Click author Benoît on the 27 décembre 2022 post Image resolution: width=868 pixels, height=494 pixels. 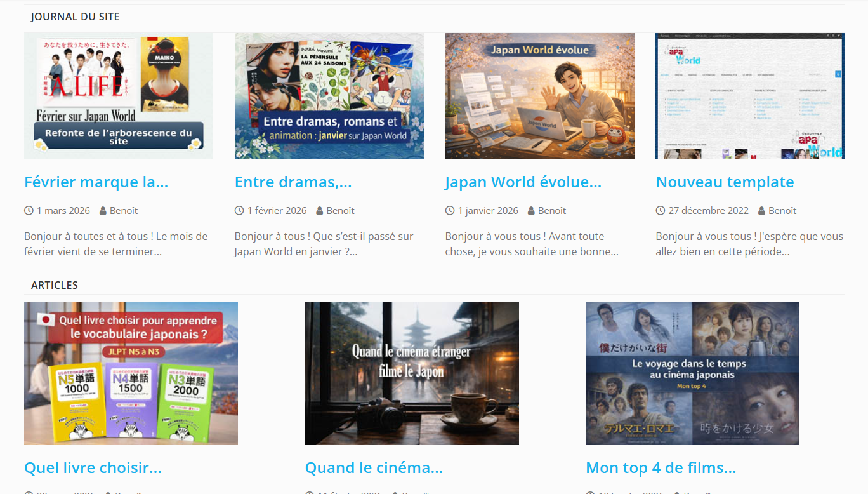pyautogui.click(x=782, y=211)
